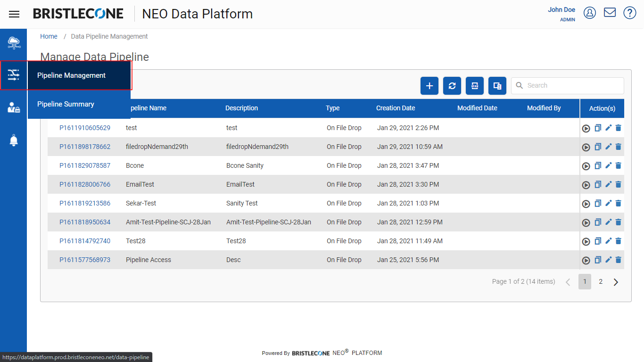644x362 pixels.
Task: Go to Home breadcrumb link
Action: [x=49, y=36]
